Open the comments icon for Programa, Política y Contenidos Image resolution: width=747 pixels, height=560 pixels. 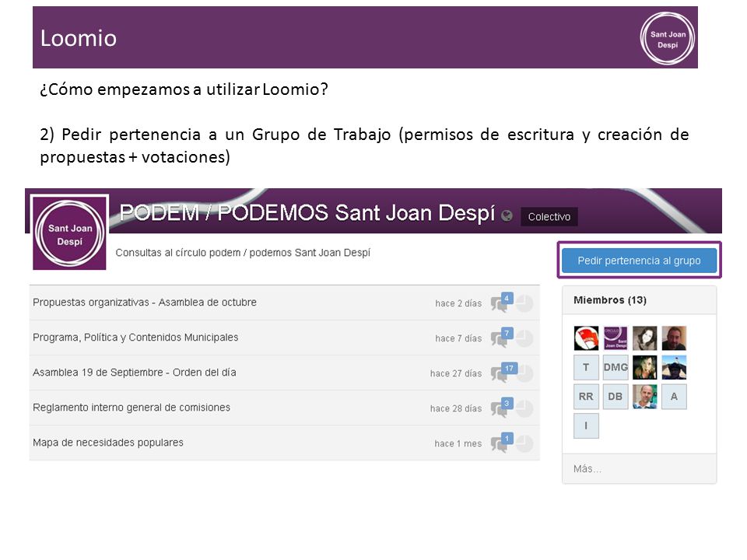[502, 338]
